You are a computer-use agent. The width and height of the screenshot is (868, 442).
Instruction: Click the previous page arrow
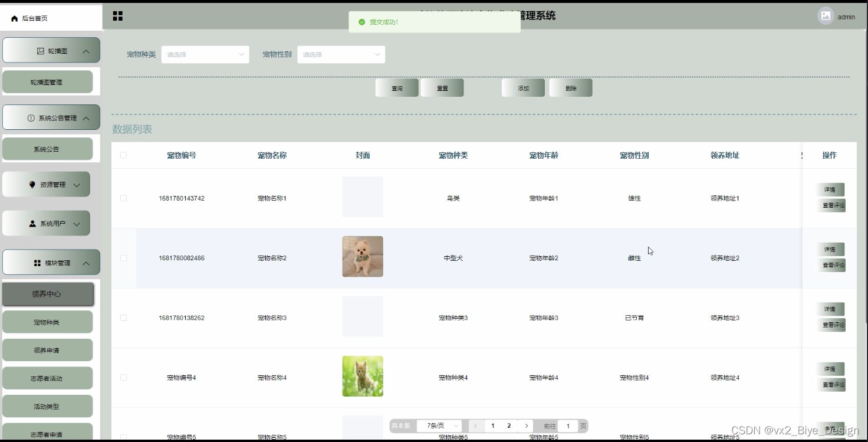tap(476, 425)
